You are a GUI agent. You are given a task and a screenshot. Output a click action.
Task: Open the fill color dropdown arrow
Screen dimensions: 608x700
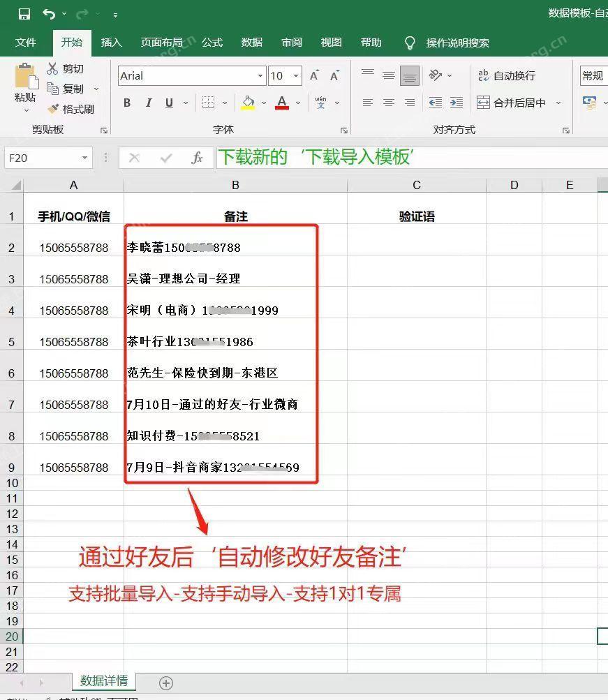[x=264, y=103]
